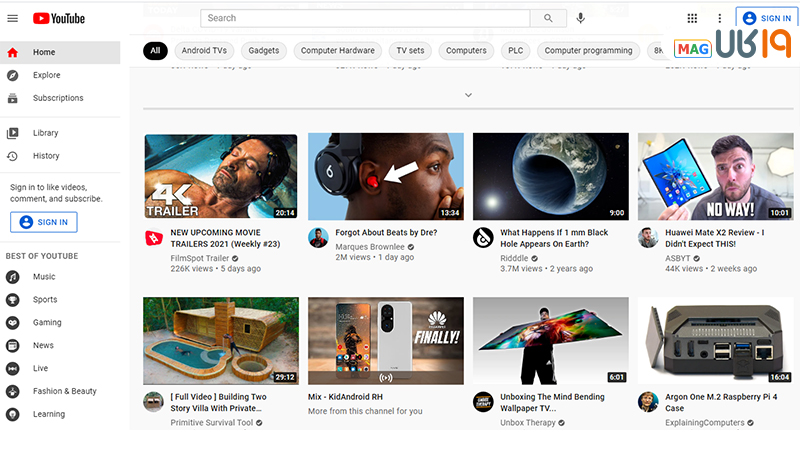800x450 pixels.
Task: Select the Computer Hardware filter chip
Action: (x=338, y=50)
